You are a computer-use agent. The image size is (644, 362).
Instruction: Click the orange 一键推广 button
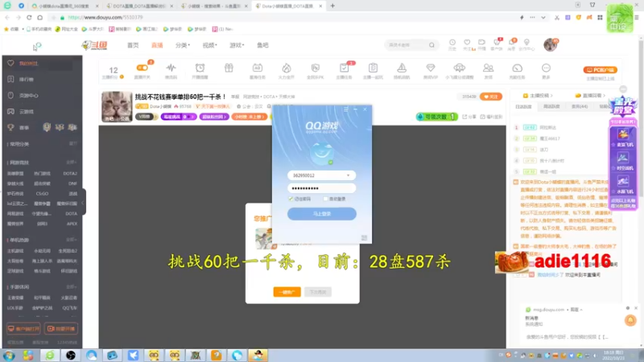[287, 292]
